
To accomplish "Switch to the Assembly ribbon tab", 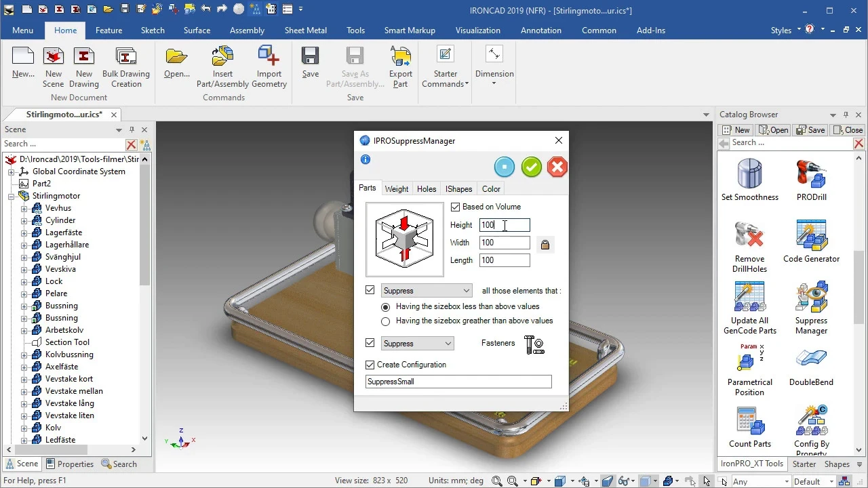I will point(247,30).
